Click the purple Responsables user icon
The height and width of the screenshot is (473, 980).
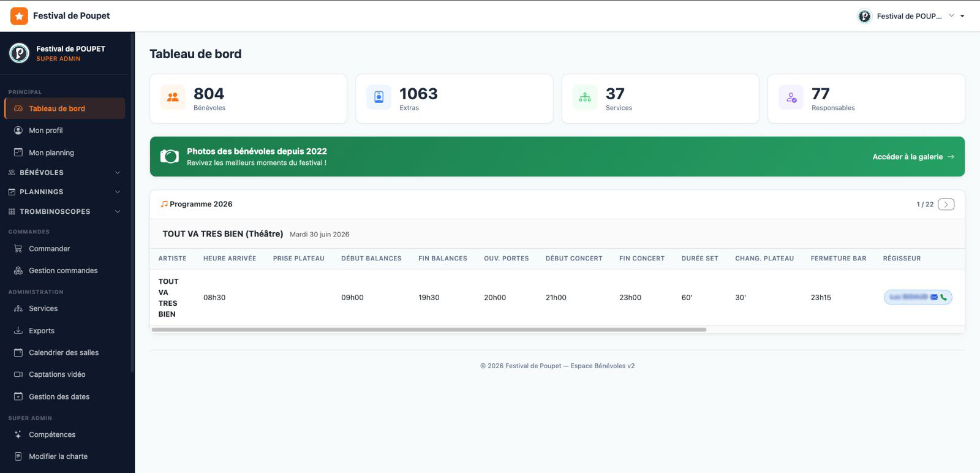click(791, 97)
